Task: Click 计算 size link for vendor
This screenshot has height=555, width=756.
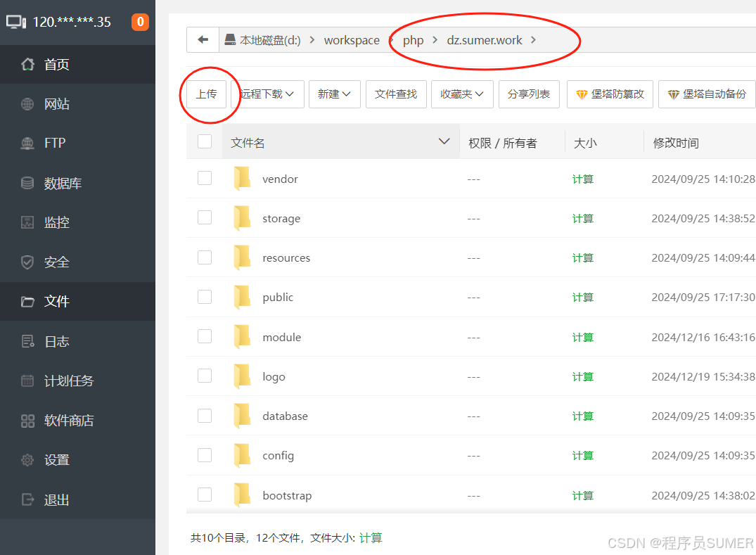Action: pyautogui.click(x=582, y=179)
